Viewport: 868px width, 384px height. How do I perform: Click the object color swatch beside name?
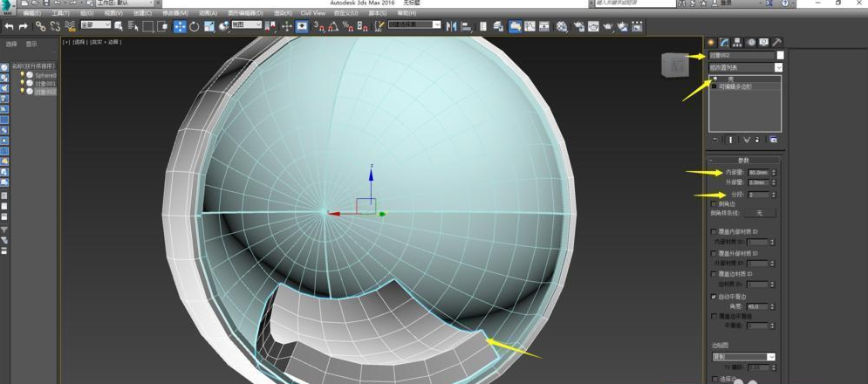click(779, 55)
